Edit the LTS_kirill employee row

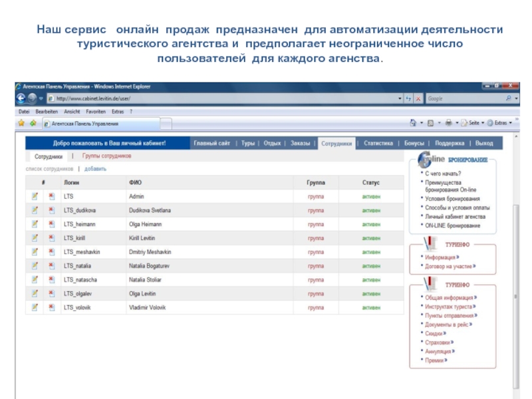point(35,238)
